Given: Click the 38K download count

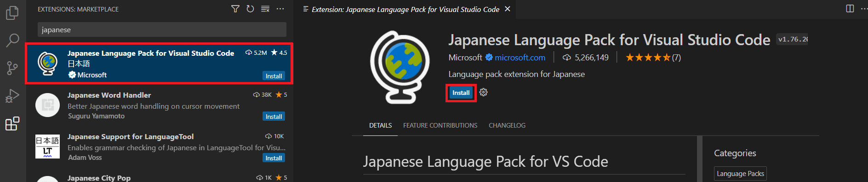Looking at the screenshot, I should [x=263, y=94].
